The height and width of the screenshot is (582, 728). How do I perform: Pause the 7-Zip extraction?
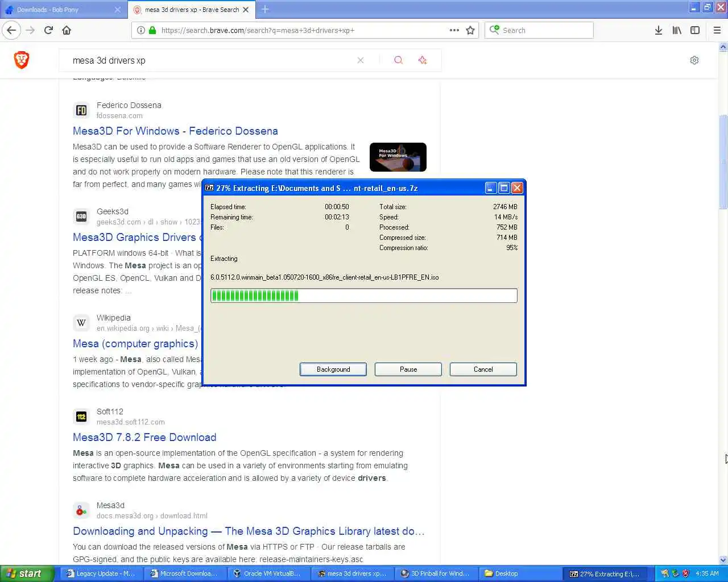click(408, 369)
